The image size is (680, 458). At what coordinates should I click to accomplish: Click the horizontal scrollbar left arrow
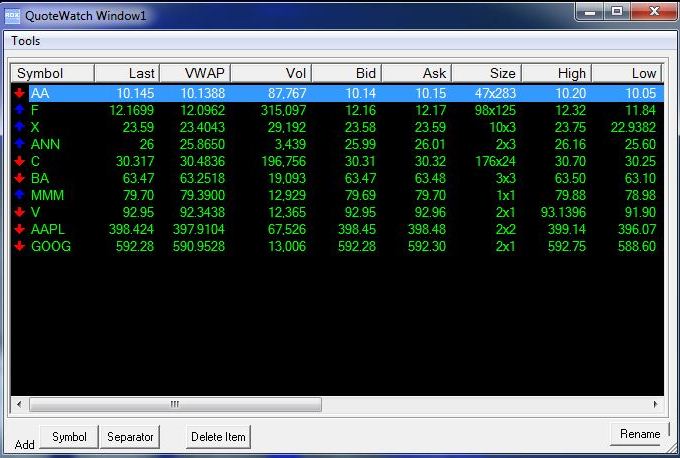pyautogui.click(x=19, y=404)
